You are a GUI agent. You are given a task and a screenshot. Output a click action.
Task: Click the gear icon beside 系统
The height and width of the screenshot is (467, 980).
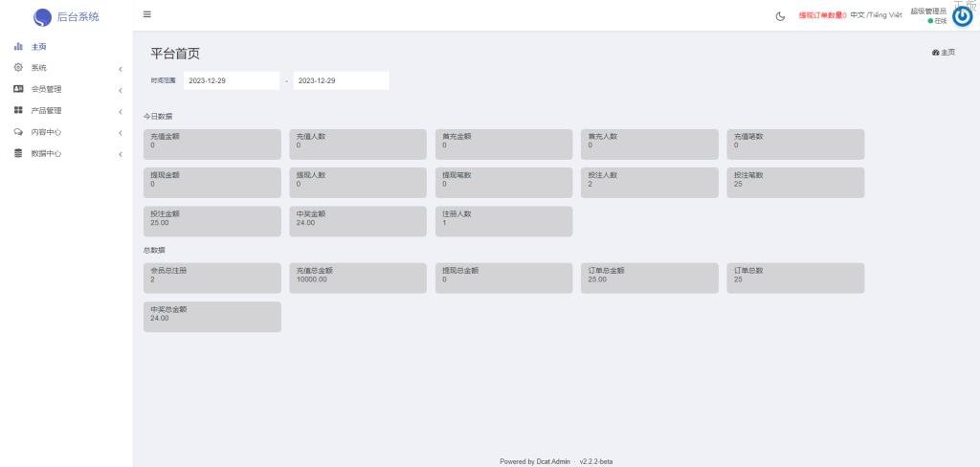[18, 68]
